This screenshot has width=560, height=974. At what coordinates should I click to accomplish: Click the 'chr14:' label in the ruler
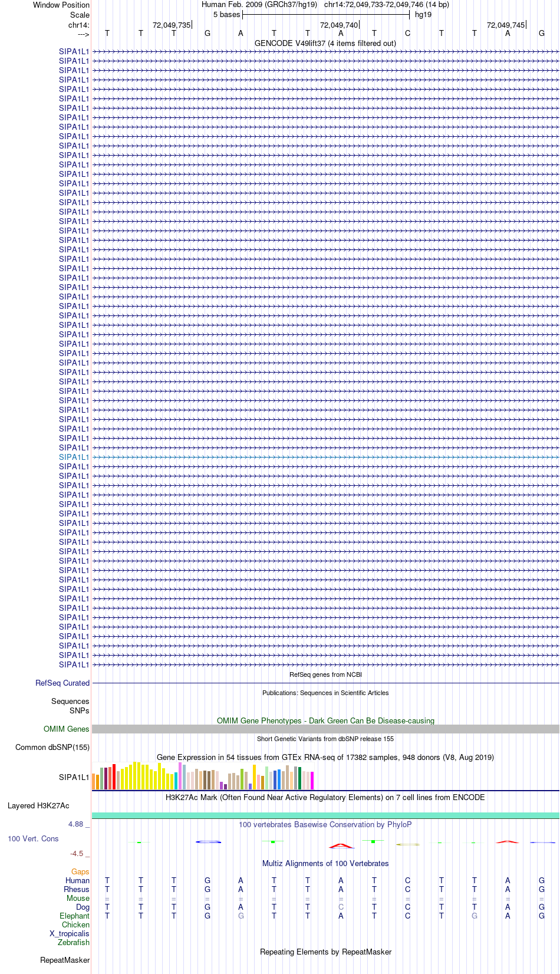click(x=79, y=25)
